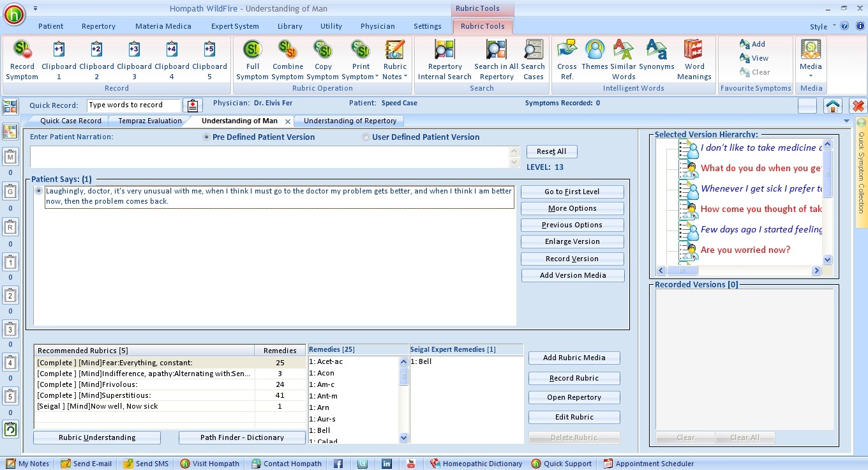Select Clipboard 3 icon
The image size is (868, 470).
click(134, 50)
